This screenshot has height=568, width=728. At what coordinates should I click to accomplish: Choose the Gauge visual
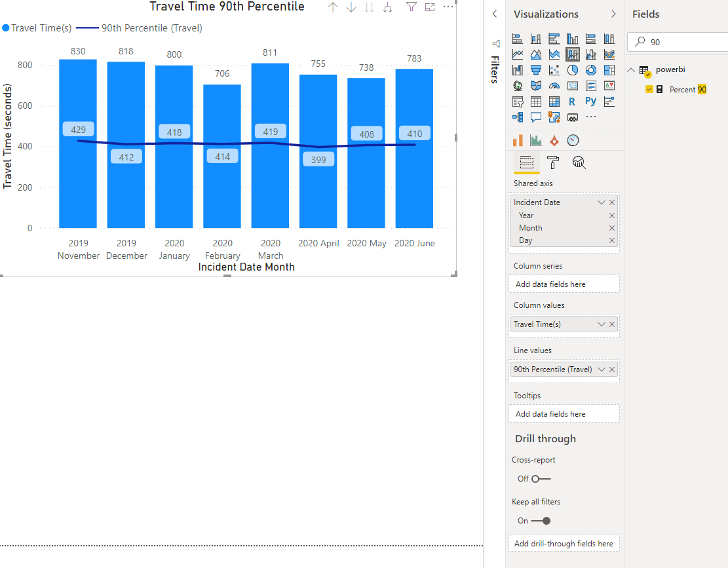click(554, 86)
